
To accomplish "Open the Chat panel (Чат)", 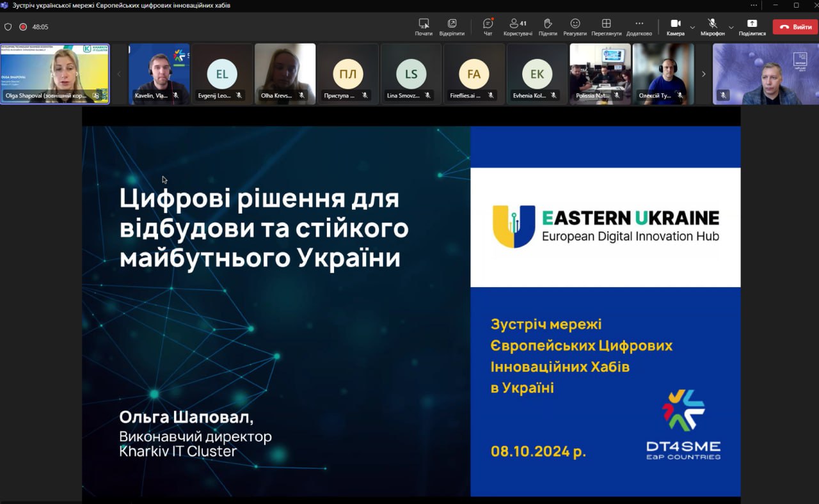I will (488, 26).
